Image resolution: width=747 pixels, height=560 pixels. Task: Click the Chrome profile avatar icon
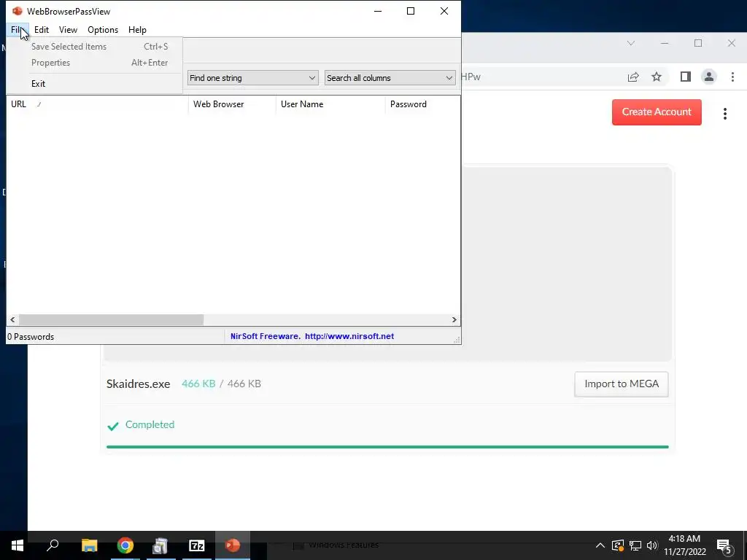pos(708,77)
